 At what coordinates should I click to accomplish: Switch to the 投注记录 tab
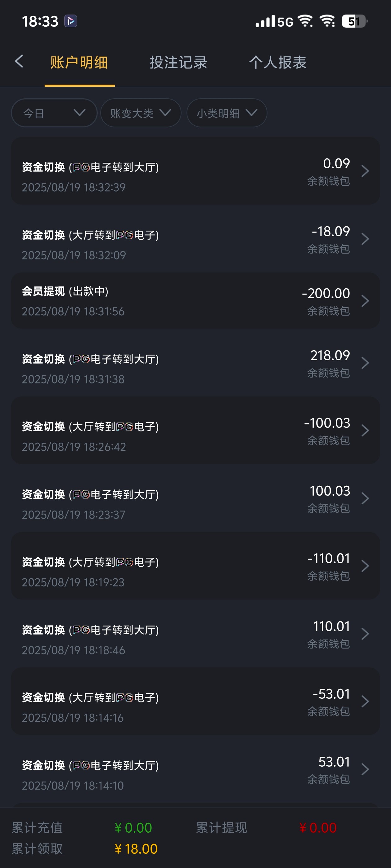click(x=178, y=63)
